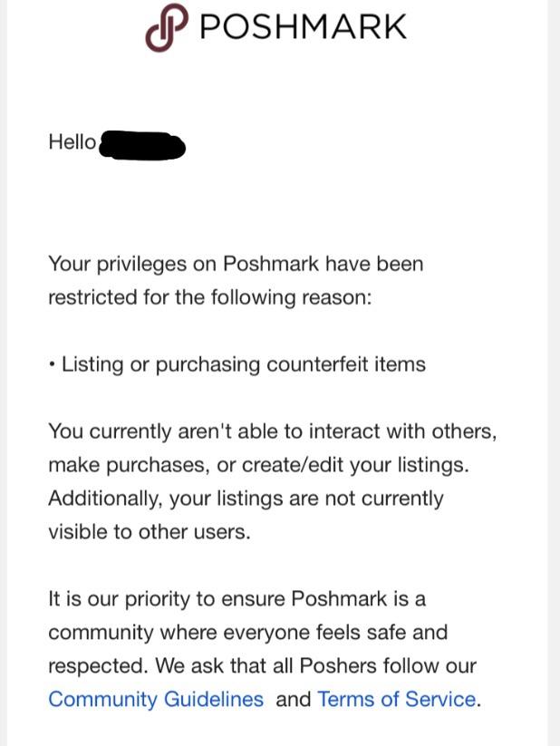Click the 'Your privileges on Poshmark' line
Viewport: 560px width, 746px height.
(x=236, y=264)
